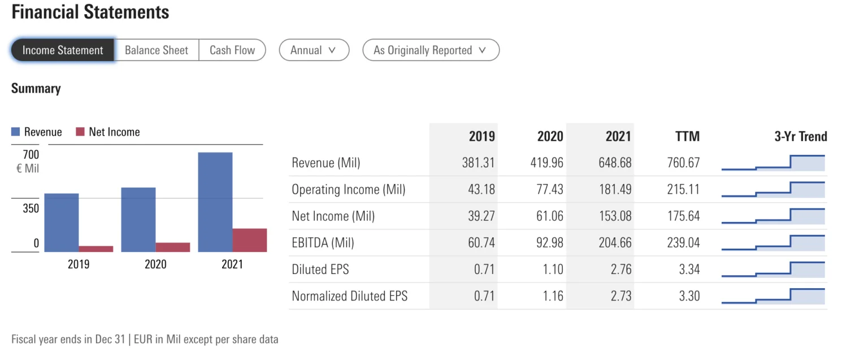Click the 2021 red net income bar
Viewport: 868px width, 357px height.
(x=249, y=240)
